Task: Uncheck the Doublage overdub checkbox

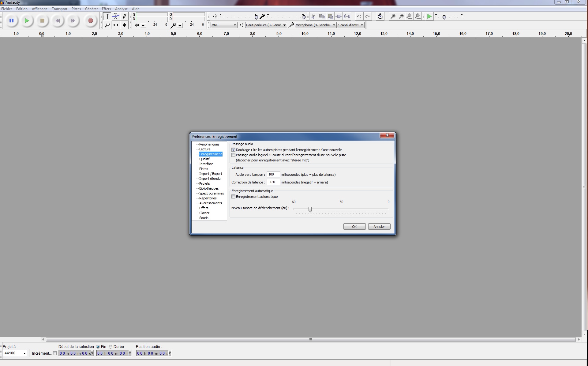Action: (234, 150)
